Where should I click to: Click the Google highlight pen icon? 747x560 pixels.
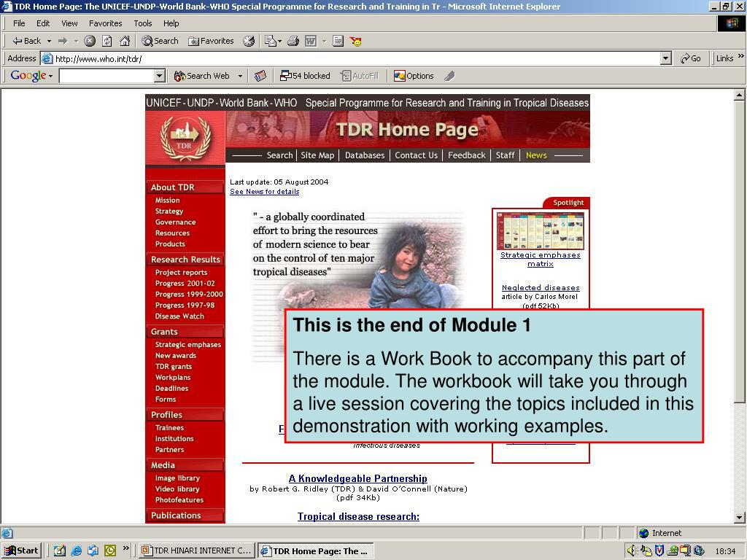[449, 76]
